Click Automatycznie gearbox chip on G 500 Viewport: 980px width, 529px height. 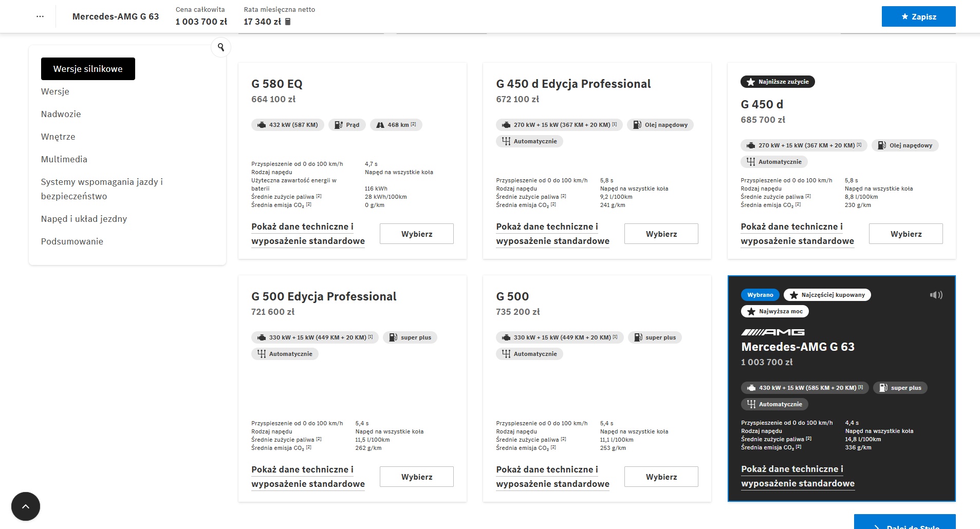[x=529, y=354]
